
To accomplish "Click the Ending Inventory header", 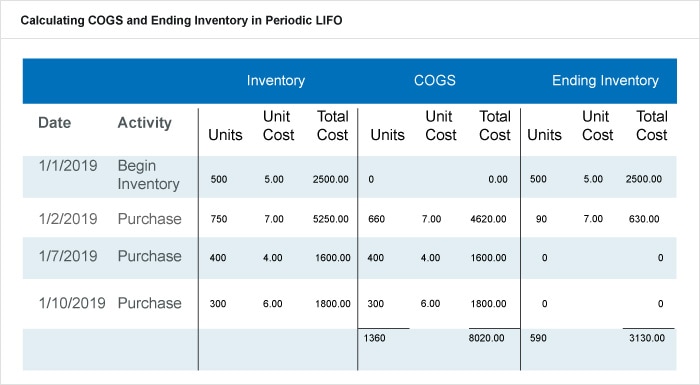I will [x=605, y=80].
